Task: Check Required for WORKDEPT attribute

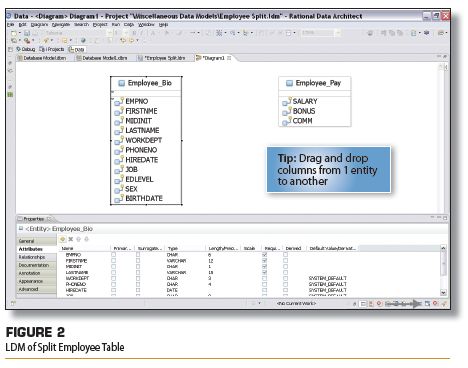Action: tap(265, 278)
